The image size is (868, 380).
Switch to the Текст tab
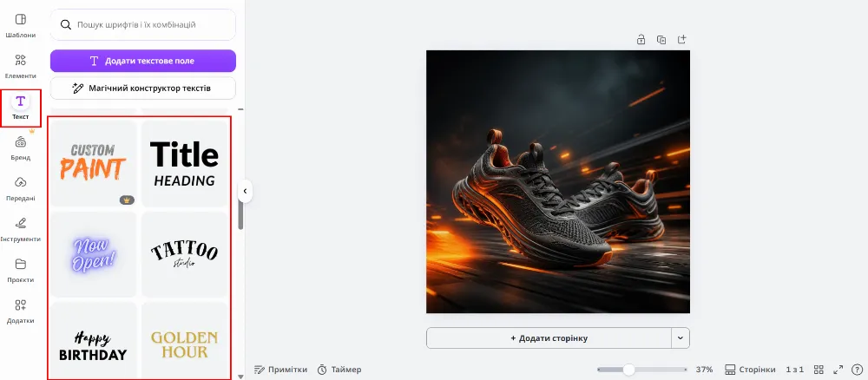[21, 108]
